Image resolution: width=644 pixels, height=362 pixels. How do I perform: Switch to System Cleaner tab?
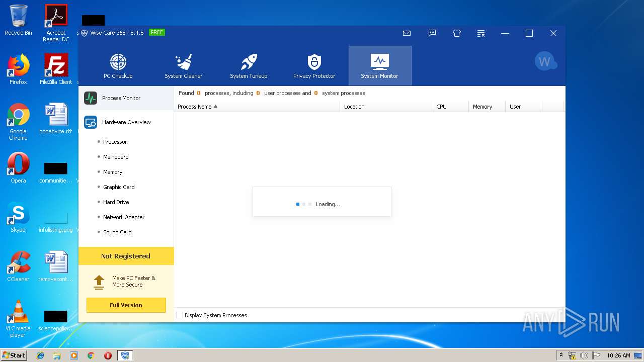[x=184, y=66]
